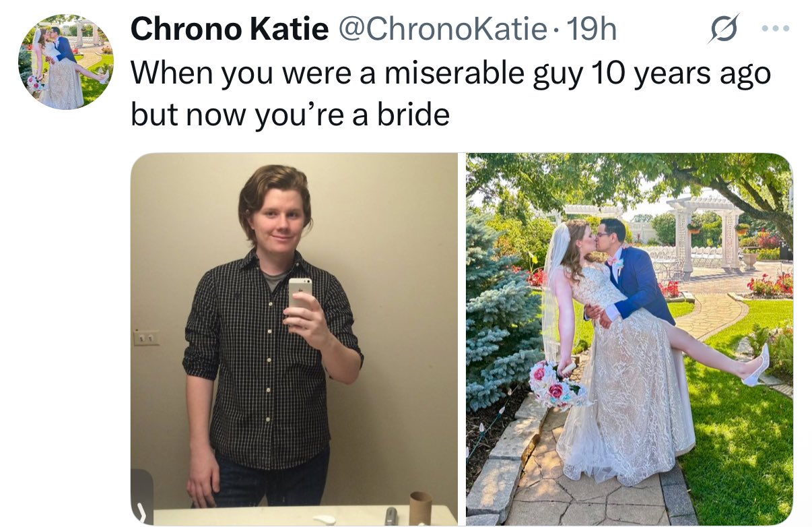Click the bride's white high-heel shoe

pos(757,365)
